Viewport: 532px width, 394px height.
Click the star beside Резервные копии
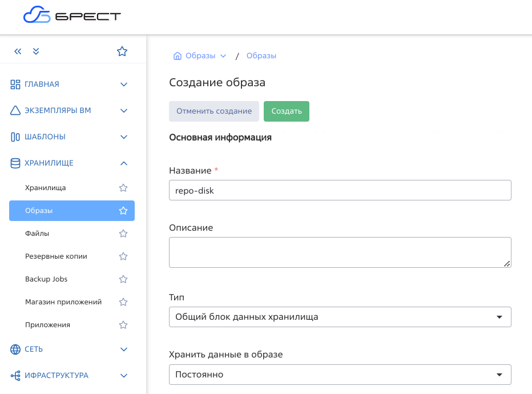point(123,256)
